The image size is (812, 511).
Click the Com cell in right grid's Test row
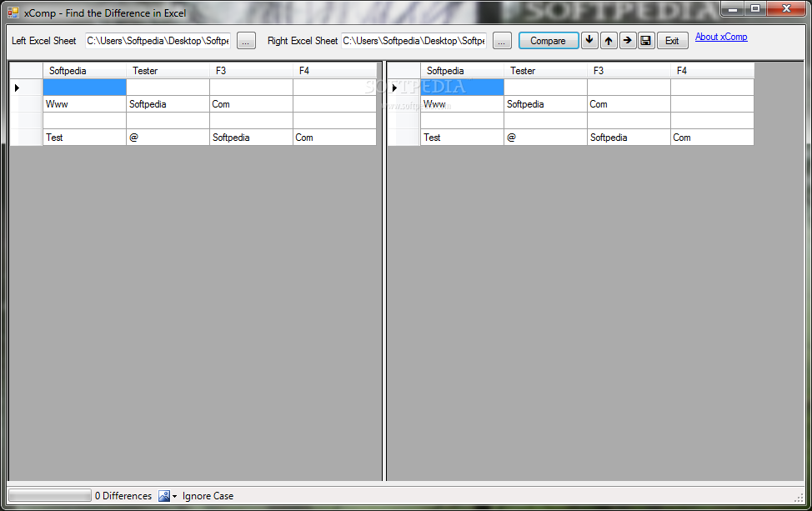tap(712, 138)
